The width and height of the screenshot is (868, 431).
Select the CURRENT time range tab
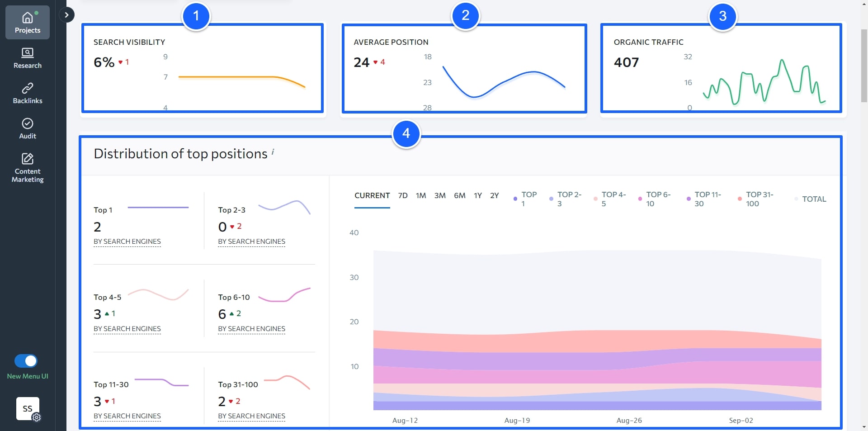click(372, 195)
